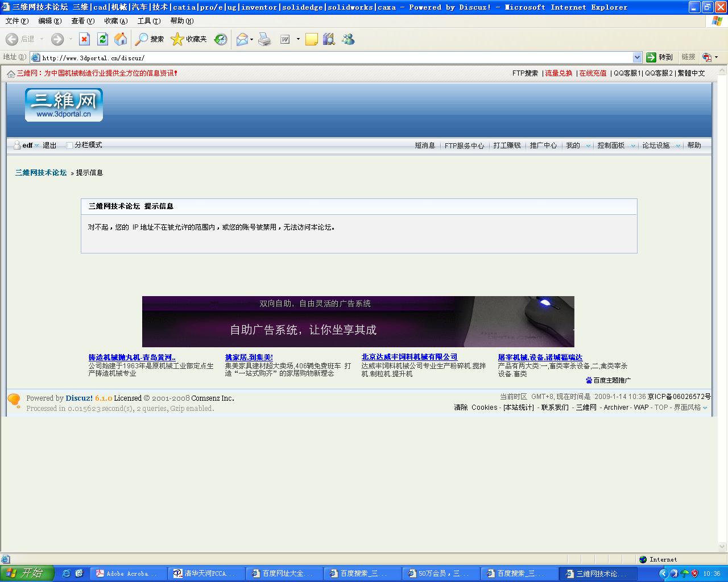Open the 文件(F) menu
The image size is (728, 582).
[x=16, y=21]
